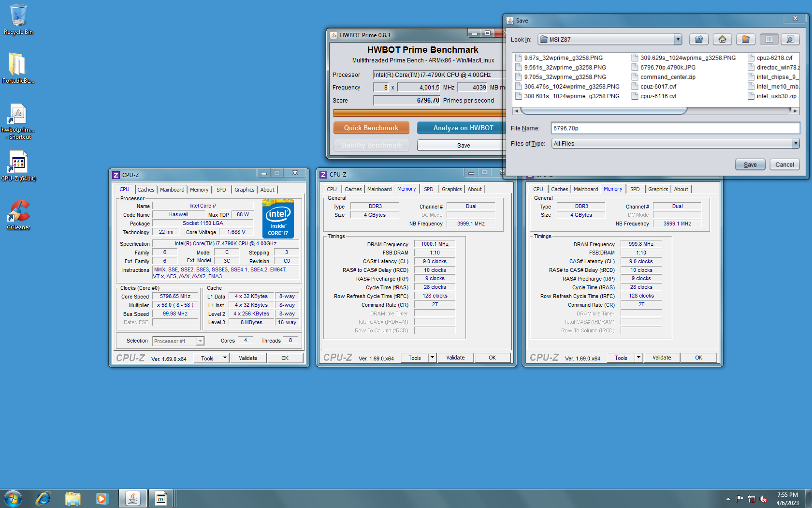This screenshot has width=812, height=508.
Task: Start the Quick Benchmark
Action: click(x=371, y=128)
